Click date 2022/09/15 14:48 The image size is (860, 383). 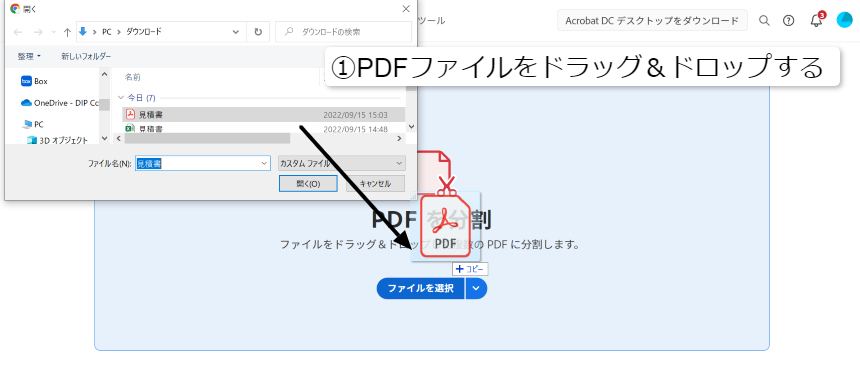[x=355, y=129]
